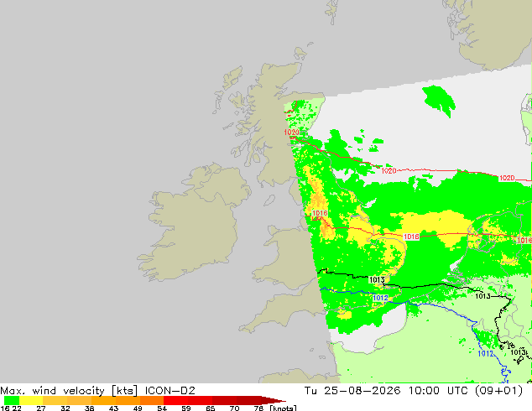Click the black '1013' label over the Low Countries
532x411 pixels.
[482, 296]
